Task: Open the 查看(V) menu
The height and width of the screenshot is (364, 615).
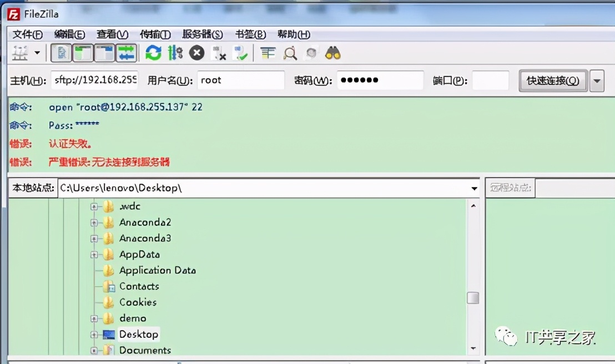Action: (x=112, y=34)
